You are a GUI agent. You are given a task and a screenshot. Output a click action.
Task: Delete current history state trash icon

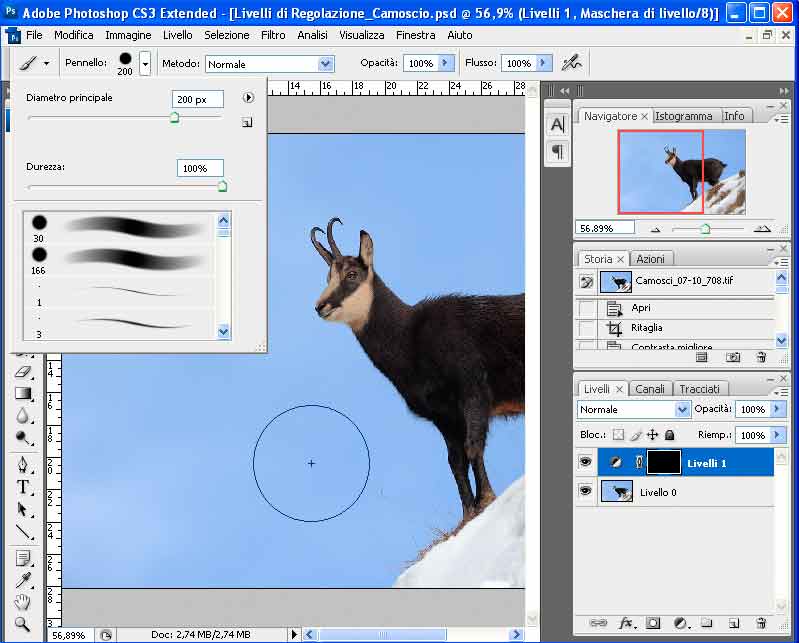click(x=761, y=357)
